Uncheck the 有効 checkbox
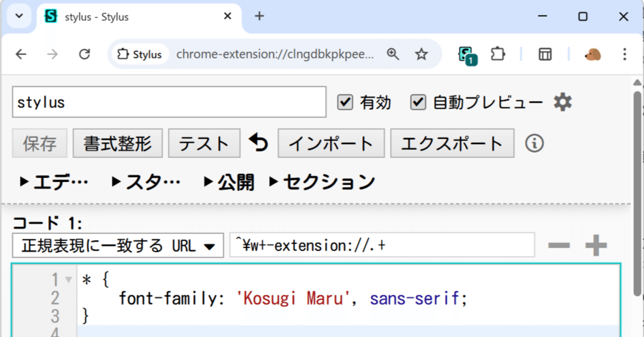The height and width of the screenshot is (337, 644). coord(345,102)
